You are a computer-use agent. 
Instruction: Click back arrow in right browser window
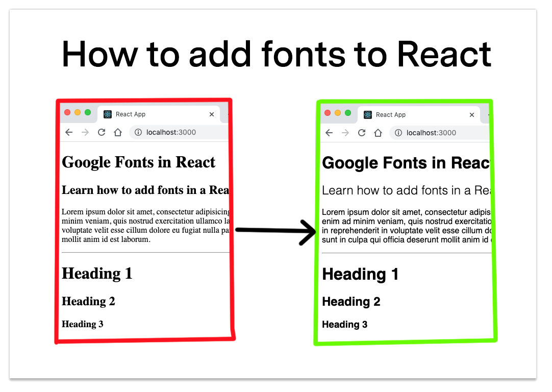coord(329,133)
